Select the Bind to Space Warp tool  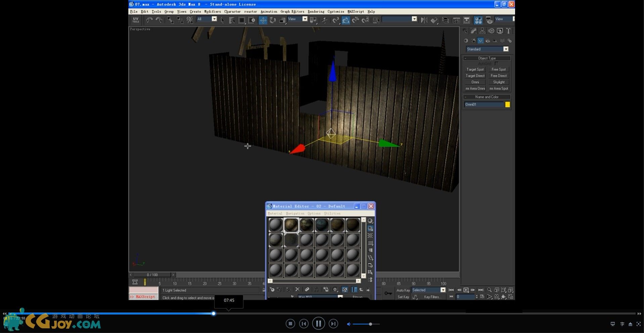coord(190,20)
